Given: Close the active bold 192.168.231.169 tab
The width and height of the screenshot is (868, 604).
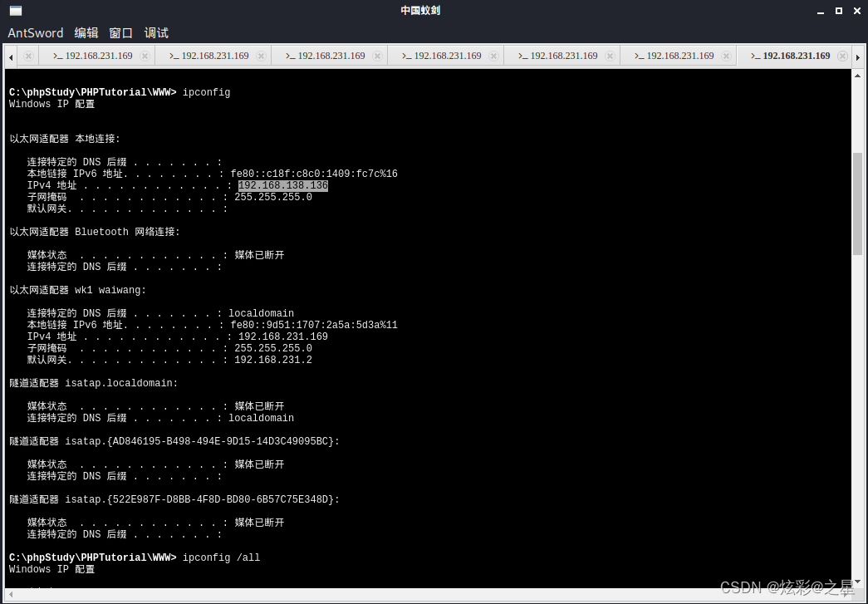Looking at the screenshot, I should pyautogui.click(x=842, y=56).
